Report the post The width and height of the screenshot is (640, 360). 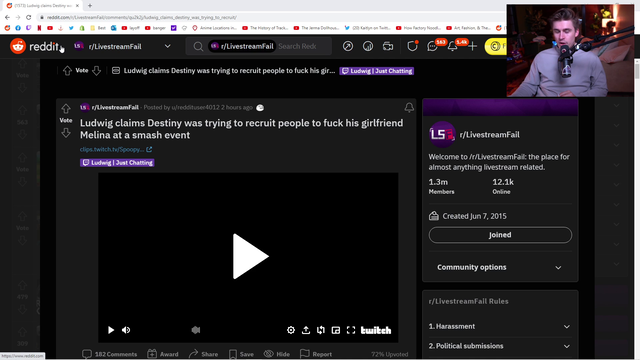click(316, 354)
